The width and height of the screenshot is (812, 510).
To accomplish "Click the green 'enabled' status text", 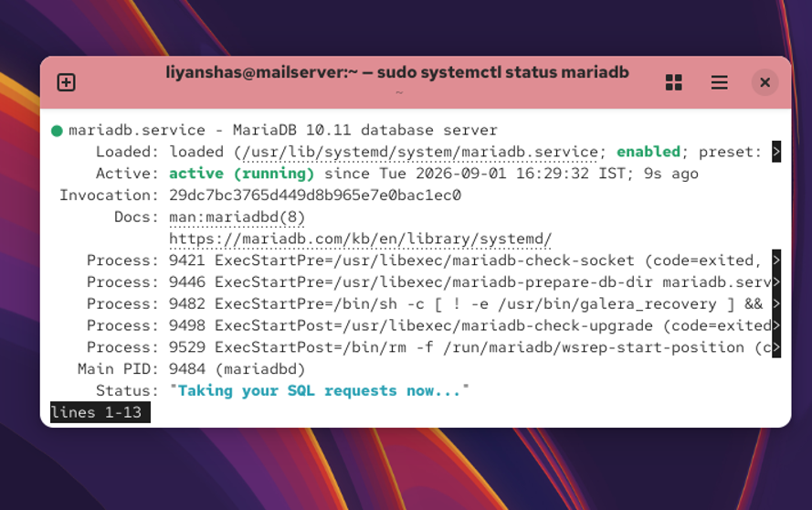I will click(649, 152).
